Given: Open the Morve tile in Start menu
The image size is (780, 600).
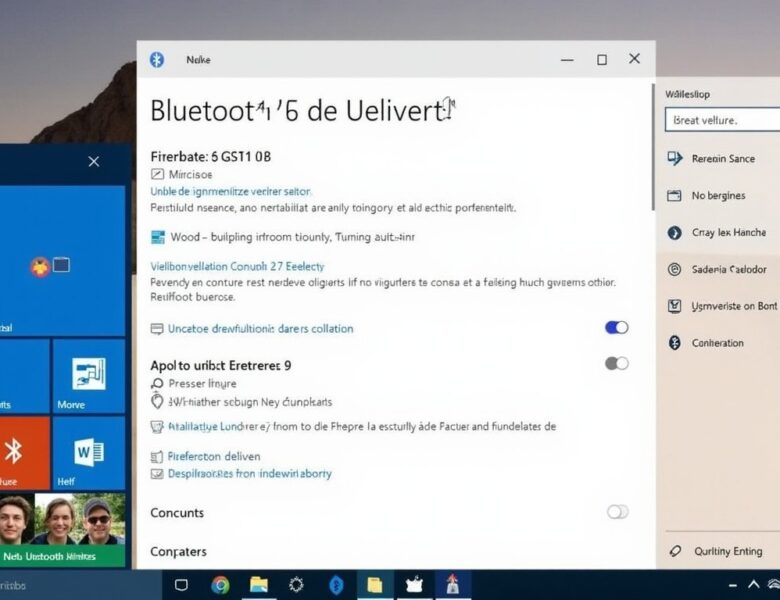Looking at the screenshot, I should coord(89,377).
